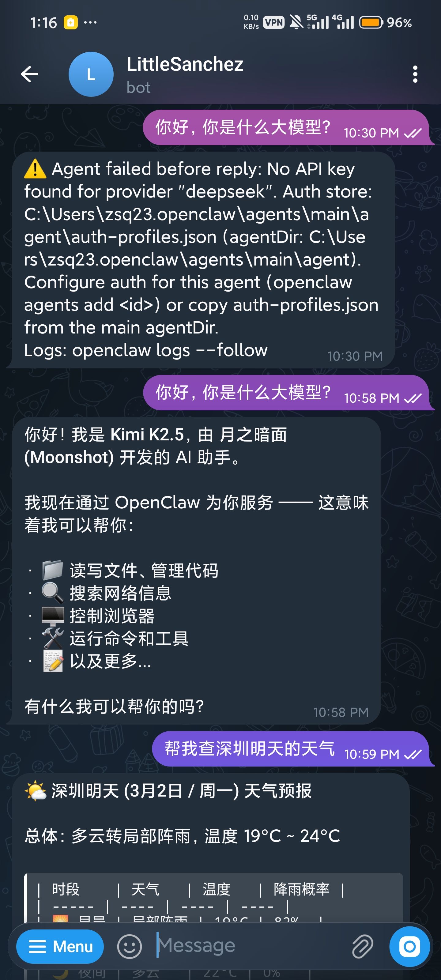Tap the weather table code block

click(x=213, y=898)
